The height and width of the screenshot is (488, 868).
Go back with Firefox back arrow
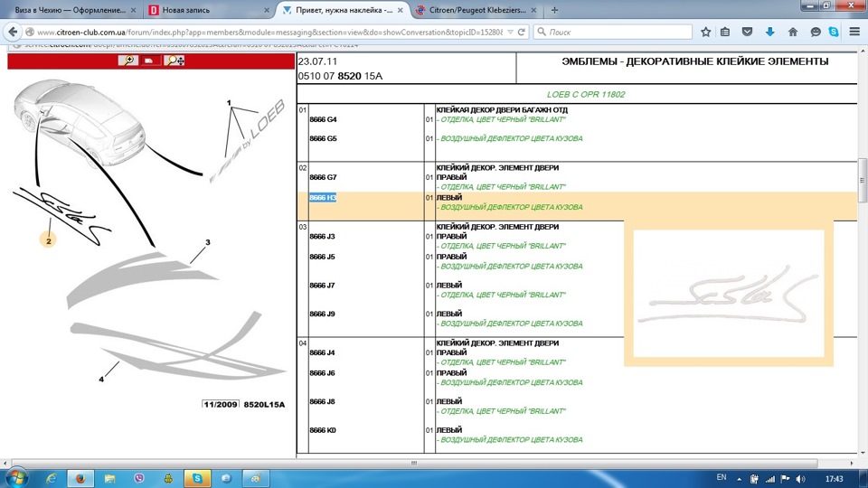13,33
